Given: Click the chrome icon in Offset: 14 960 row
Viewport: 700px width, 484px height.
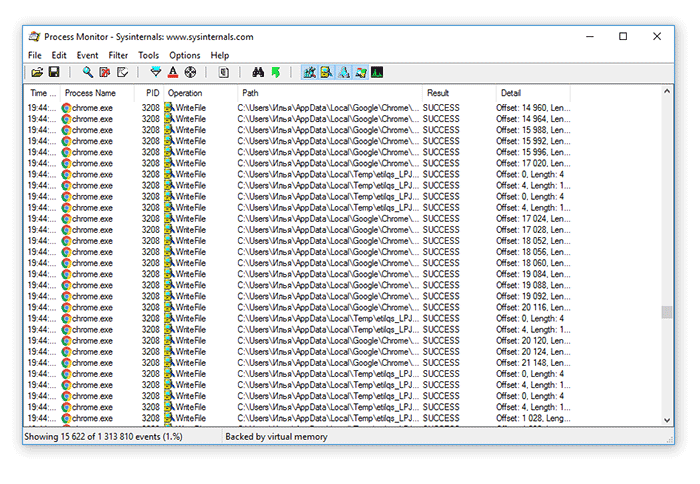Looking at the screenshot, I should 67,108.
